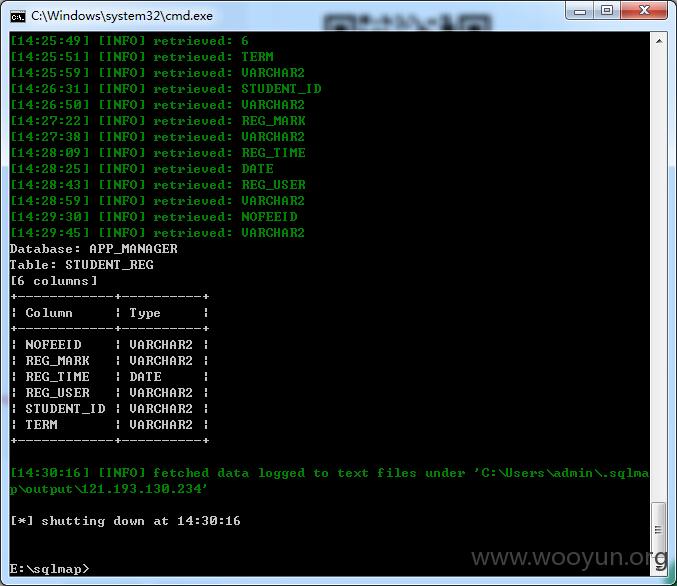Image resolution: width=677 pixels, height=586 pixels.
Task: Click the retrieved value NOFEEID in log
Action: [269, 216]
